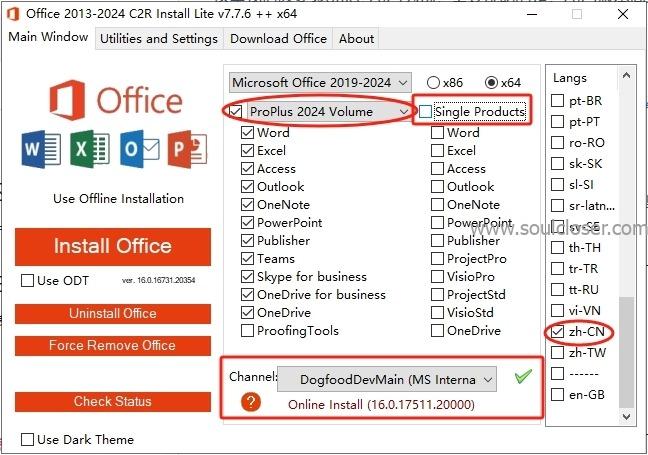Screen dimensions: 648x455
Task: Toggle the ProPlus 2024 Volume checkbox
Action: pyautogui.click(x=236, y=112)
